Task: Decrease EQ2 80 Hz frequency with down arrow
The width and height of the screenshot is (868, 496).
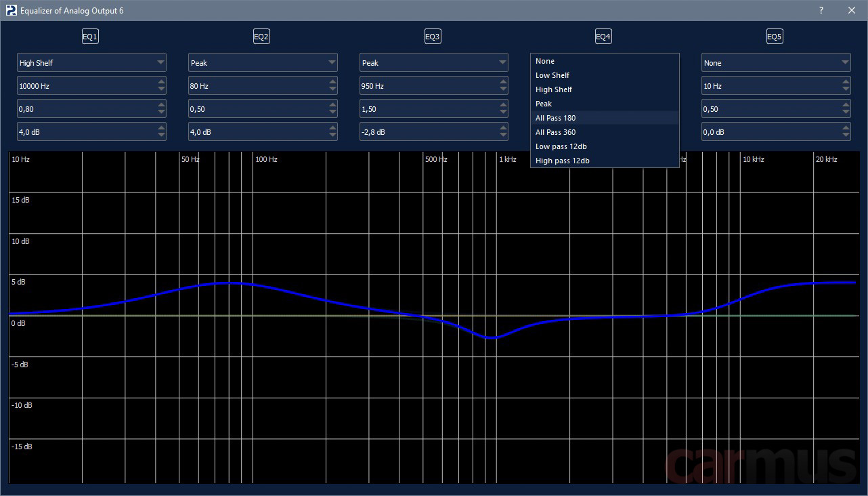Action: (x=332, y=89)
